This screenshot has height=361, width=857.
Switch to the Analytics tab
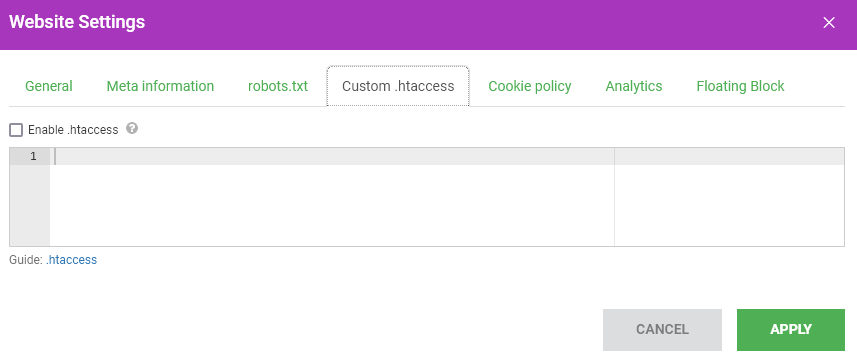634,86
